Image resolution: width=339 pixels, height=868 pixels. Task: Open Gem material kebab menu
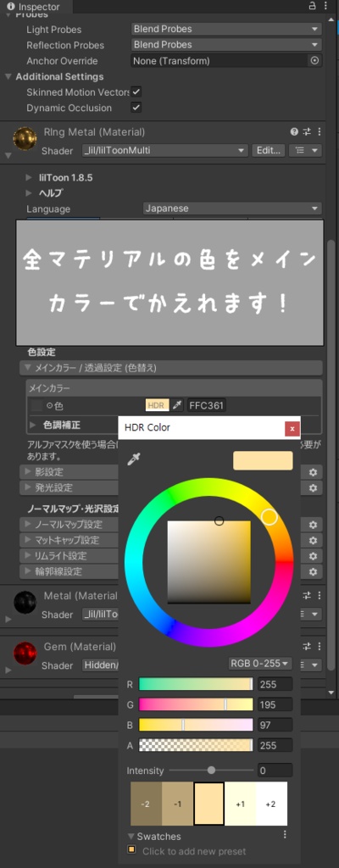point(319,647)
